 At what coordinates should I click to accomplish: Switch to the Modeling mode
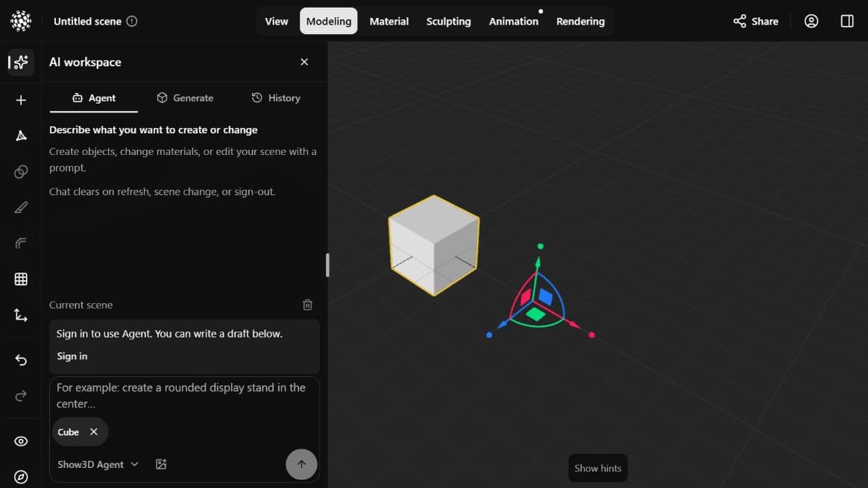328,21
